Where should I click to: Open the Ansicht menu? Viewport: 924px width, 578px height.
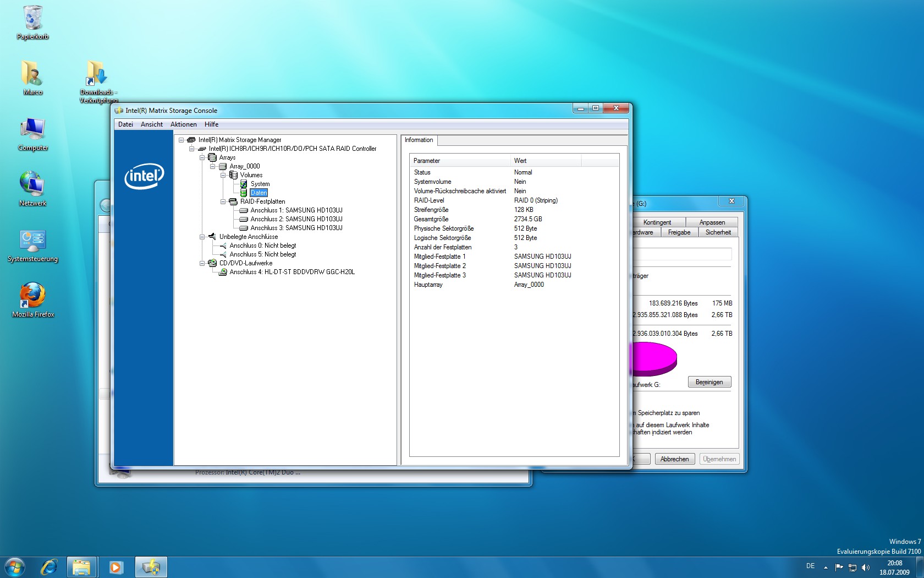tap(152, 124)
